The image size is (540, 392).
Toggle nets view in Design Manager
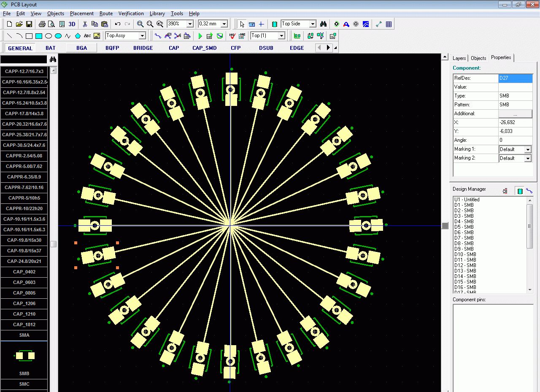point(529,191)
